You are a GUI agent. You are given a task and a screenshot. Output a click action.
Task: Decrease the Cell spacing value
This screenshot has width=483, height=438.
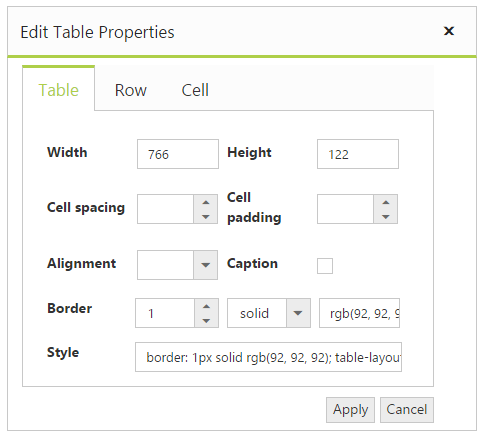pos(206,216)
